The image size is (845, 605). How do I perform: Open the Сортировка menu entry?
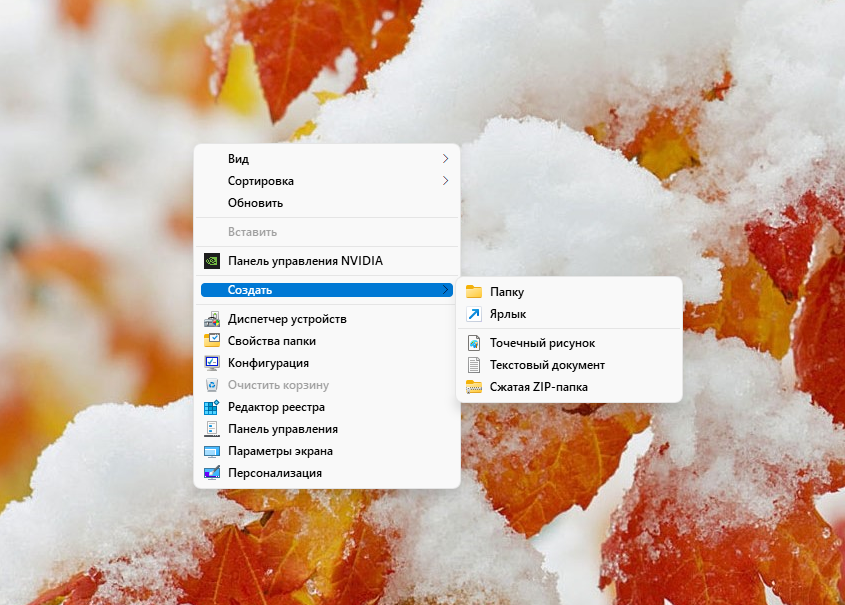pos(327,181)
